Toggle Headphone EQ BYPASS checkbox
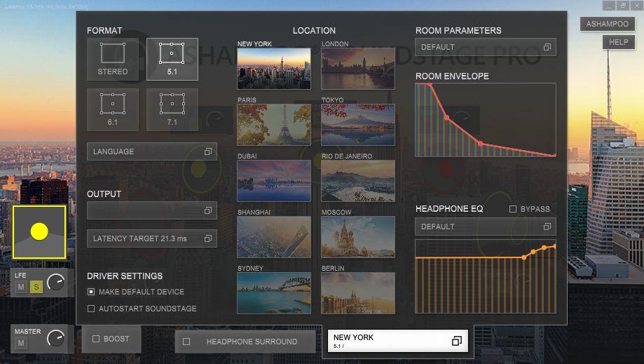644x364 pixels. pyautogui.click(x=513, y=209)
